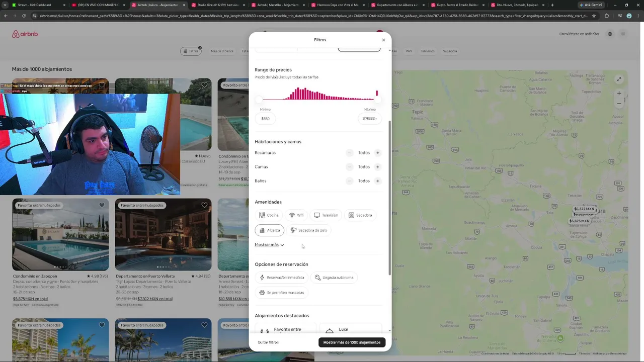Open the Airbnb home logo
This screenshot has height=362, width=644.
[25, 34]
